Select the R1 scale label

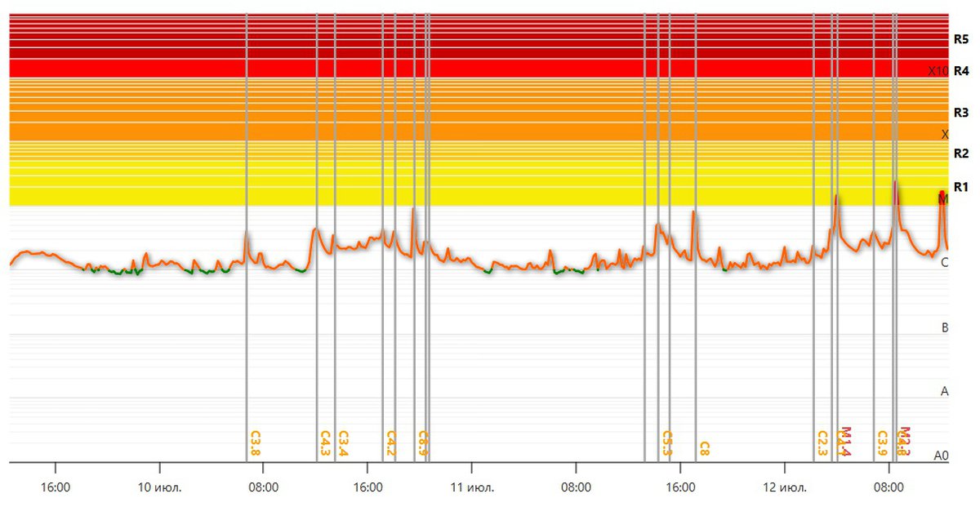961,187
